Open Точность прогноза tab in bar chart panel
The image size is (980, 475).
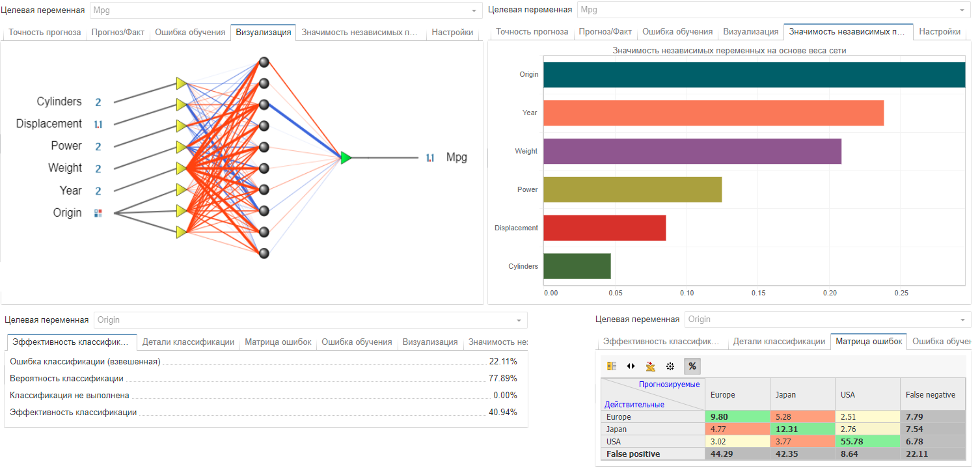(532, 31)
